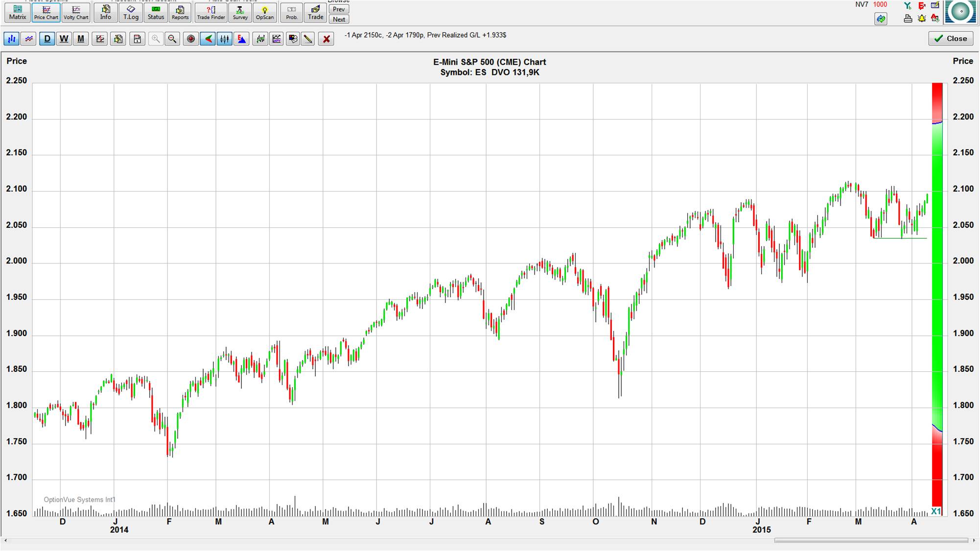Click the zoom out magnifier icon
The height and width of the screenshot is (551, 980).
172,39
